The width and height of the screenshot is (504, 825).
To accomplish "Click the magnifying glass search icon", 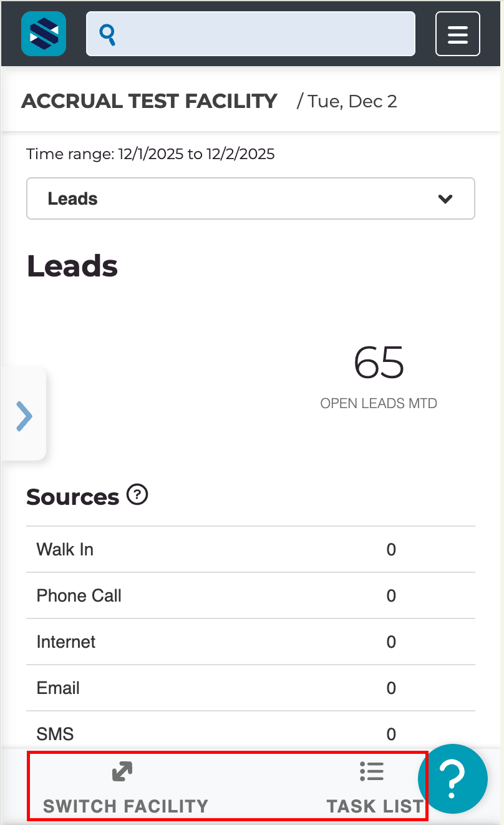I will [109, 34].
